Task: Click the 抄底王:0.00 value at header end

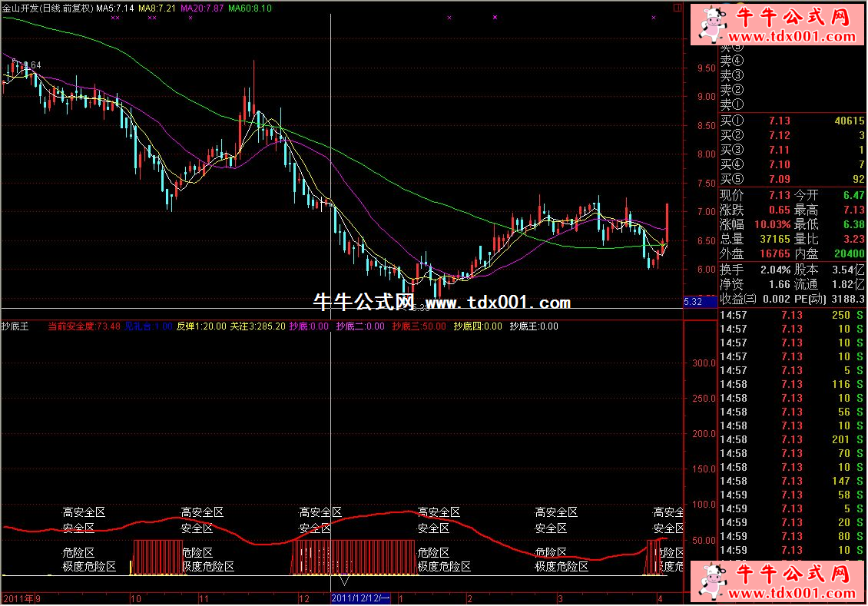Action: 534,326
